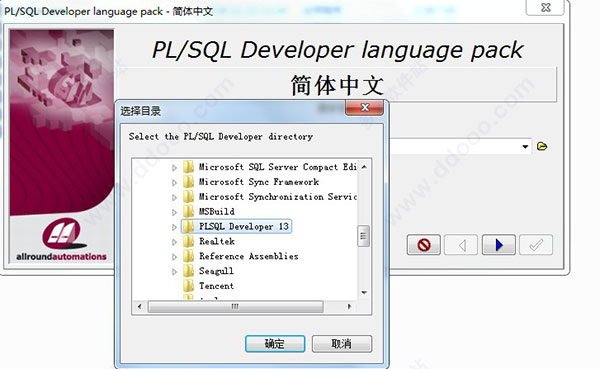The width and height of the screenshot is (600, 369).
Task: Close the 选择目录 dialog
Action: (x=364, y=108)
